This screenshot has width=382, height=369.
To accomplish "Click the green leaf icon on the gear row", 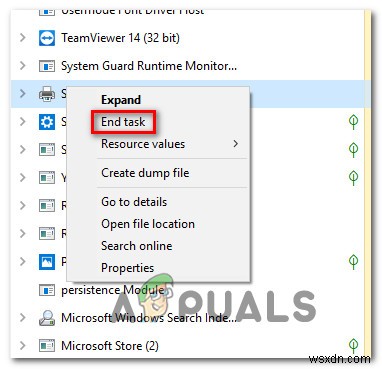I will point(353,122).
